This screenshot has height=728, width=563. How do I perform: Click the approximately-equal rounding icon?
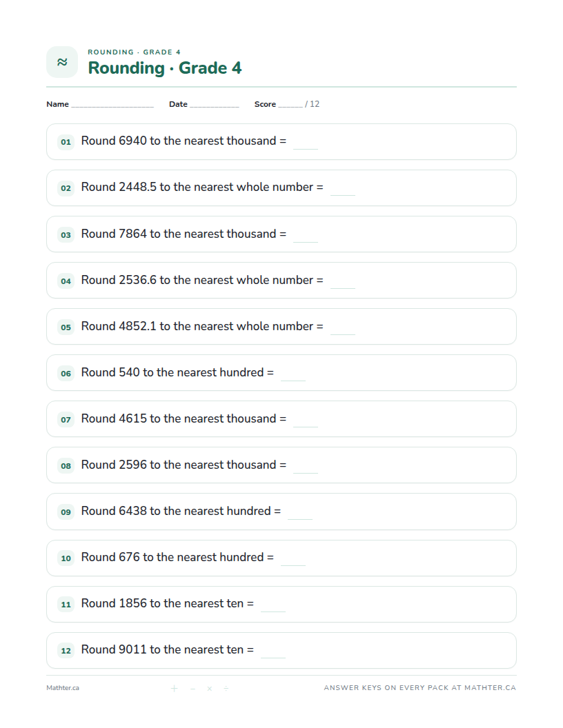coord(62,62)
